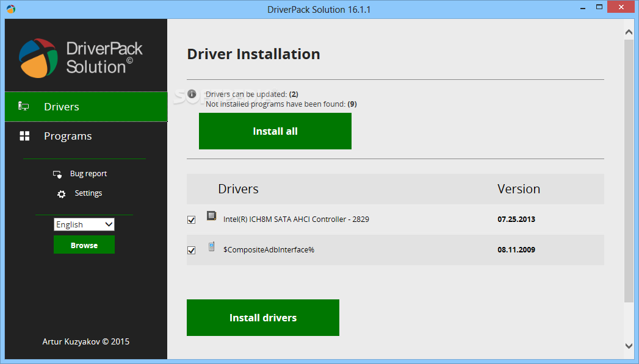Image resolution: width=639 pixels, height=364 pixels.
Task: Click the Install all button
Action: click(275, 131)
